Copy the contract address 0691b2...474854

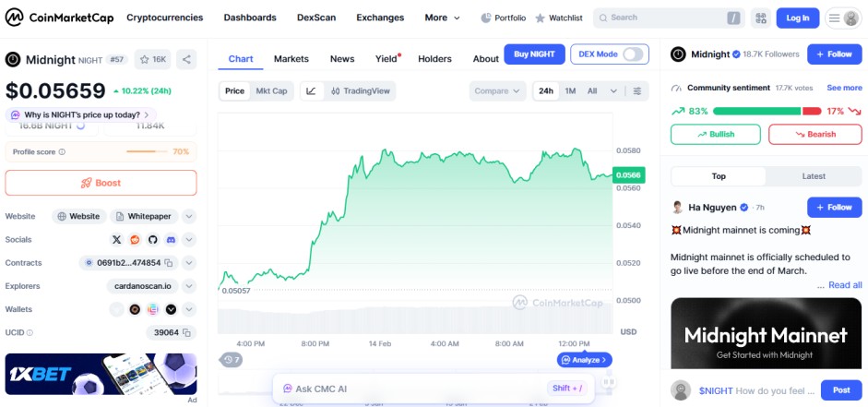169,263
